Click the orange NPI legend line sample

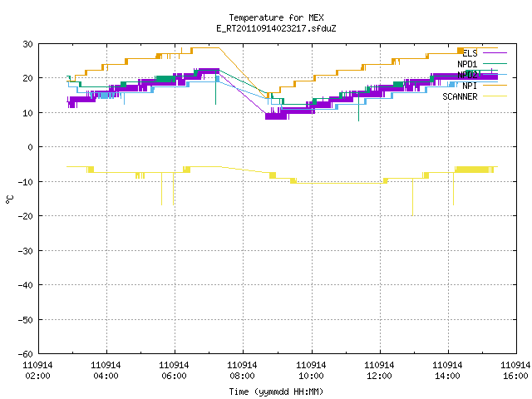[x=495, y=85]
